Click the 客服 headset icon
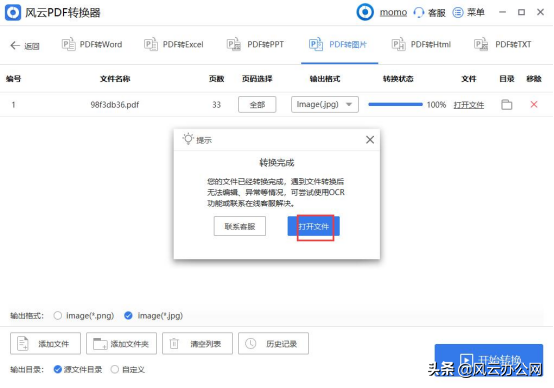This screenshot has height=388, width=554. (419, 13)
